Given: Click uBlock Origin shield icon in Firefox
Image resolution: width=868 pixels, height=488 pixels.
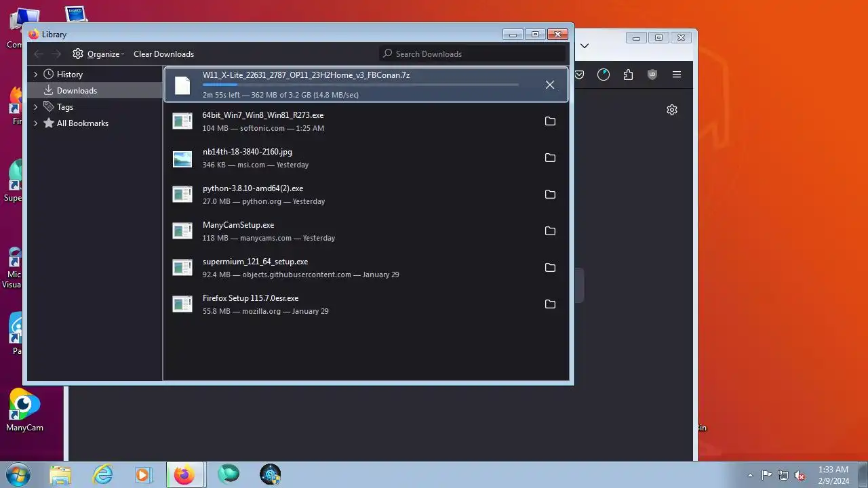Looking at the screenshot, I should 652,75.
